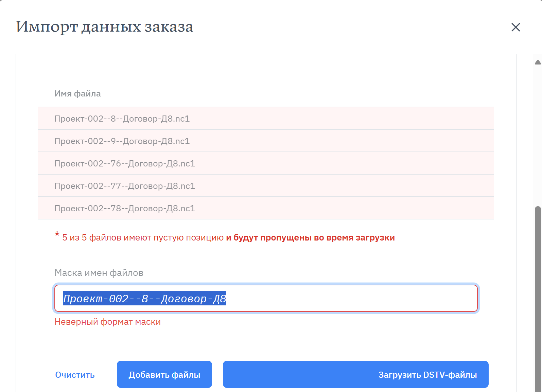Image resolution: width=542 pixels, height=392 pixels.
Task: Click the Неверный формат маски error text
Action: pos(107,322)
